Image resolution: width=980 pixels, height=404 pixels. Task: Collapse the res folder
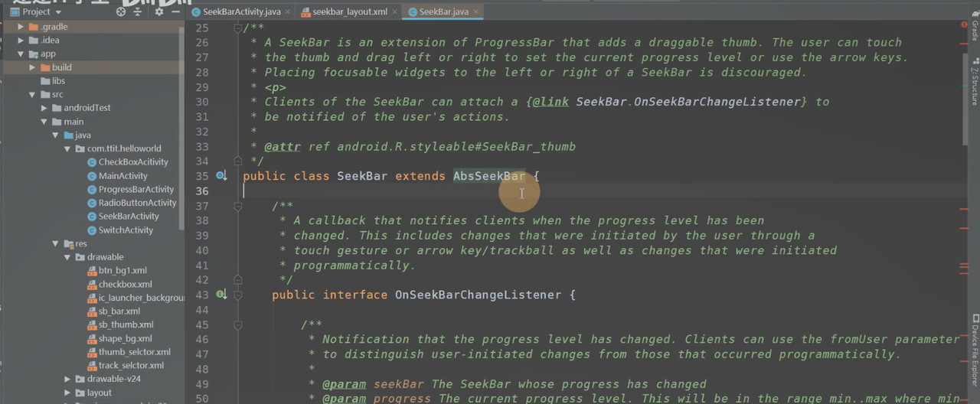[56, 244]
